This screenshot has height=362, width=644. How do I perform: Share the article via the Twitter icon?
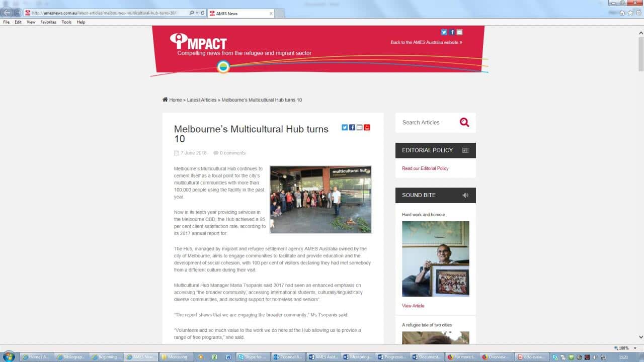pos(345,127)
